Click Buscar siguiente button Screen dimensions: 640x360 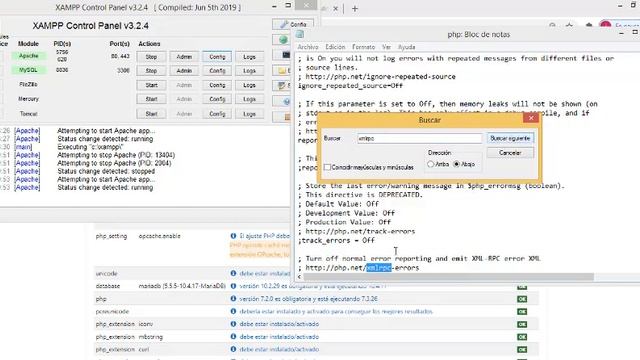click(510, 138)
